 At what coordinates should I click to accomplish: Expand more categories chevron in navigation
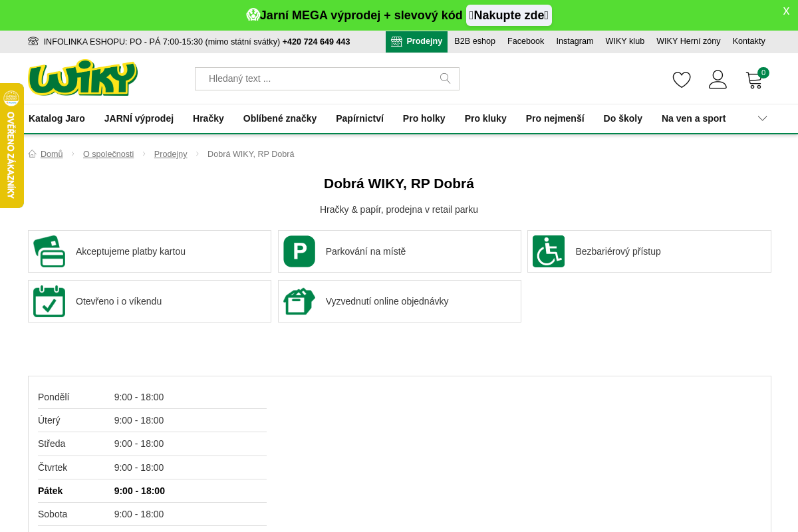762,118
